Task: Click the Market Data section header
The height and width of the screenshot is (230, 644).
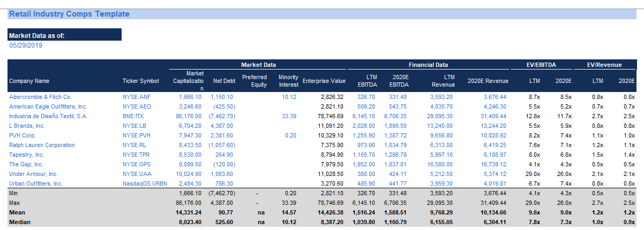Action: (258, 65)
